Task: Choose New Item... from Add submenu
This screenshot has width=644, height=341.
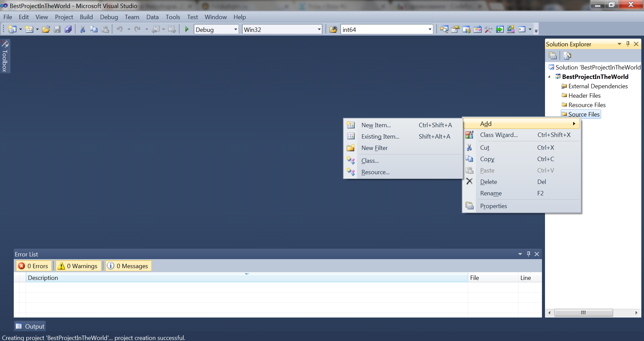Action: (x=403, y=125)
